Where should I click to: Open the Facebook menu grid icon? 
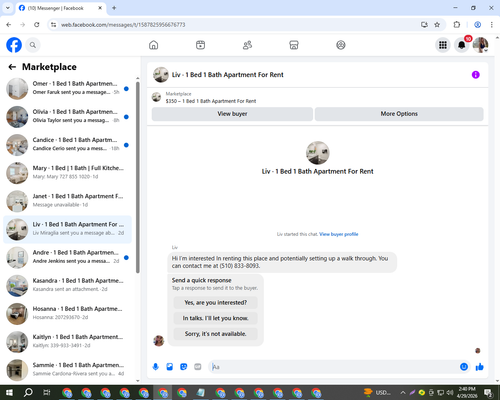443,45
